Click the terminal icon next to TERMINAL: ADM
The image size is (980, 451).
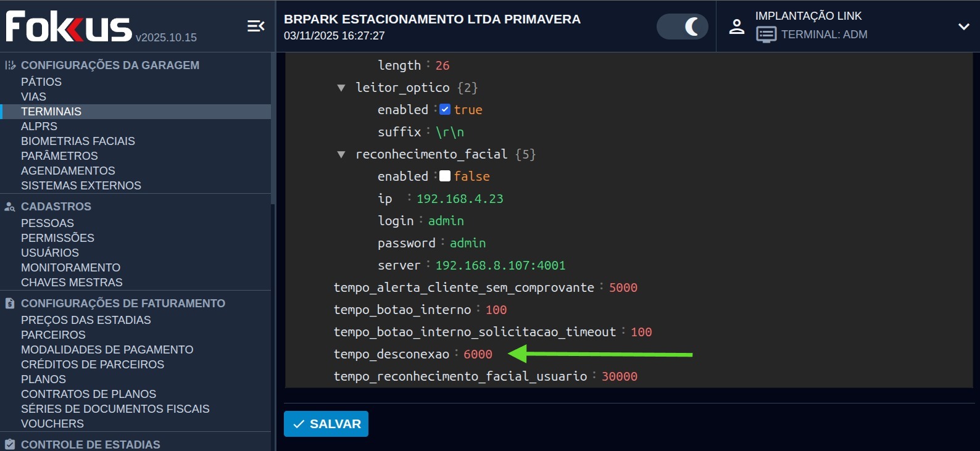(766, 35)
